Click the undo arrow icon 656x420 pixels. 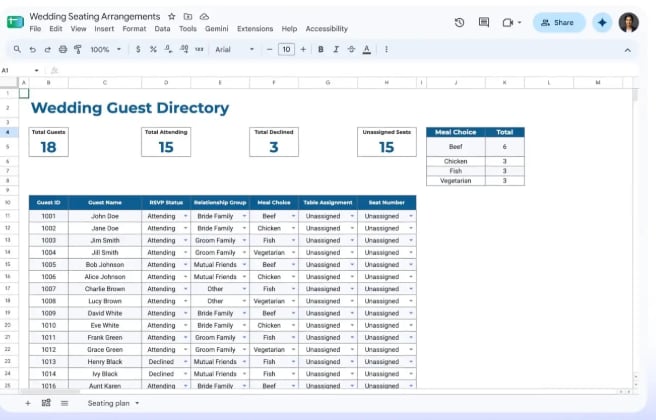[x=33, y=49]
